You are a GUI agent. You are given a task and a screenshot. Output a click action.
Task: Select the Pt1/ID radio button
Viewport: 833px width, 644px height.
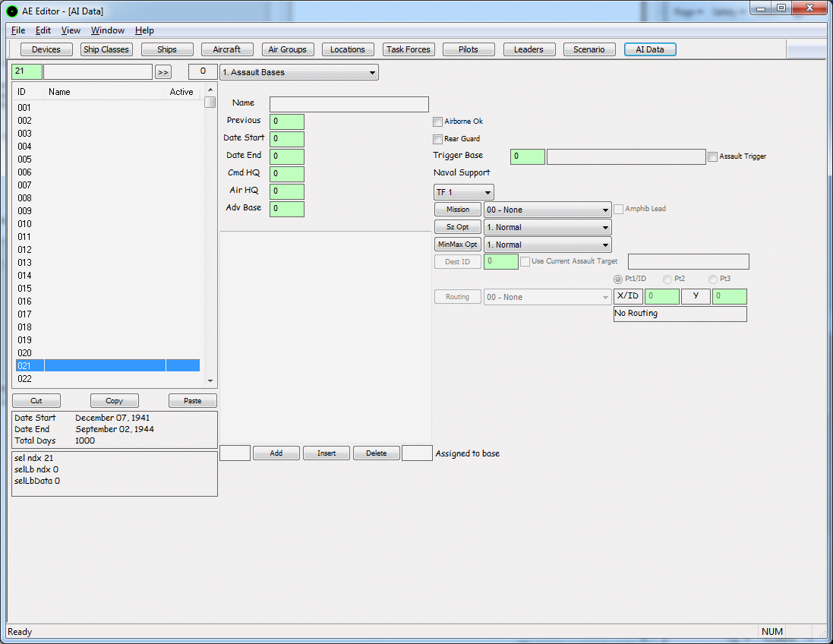click(x=618, y=279)
